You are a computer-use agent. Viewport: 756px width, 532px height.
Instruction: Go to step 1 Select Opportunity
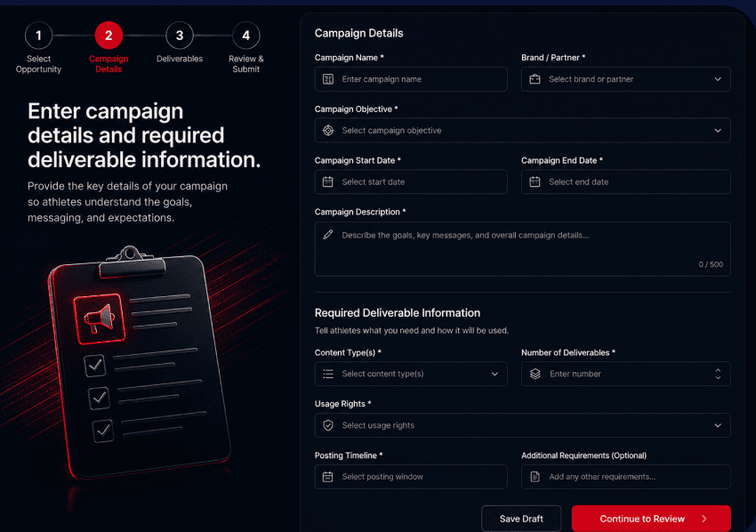(38, 36)
